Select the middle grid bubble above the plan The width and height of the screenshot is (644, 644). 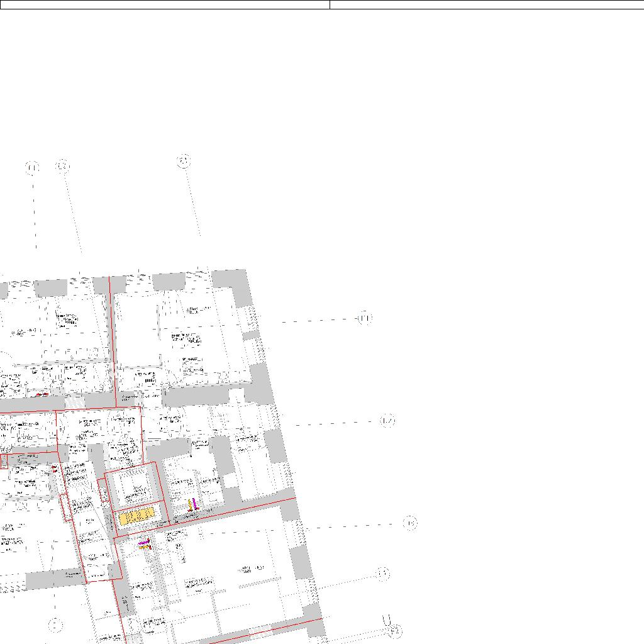[x=62, y=166]
